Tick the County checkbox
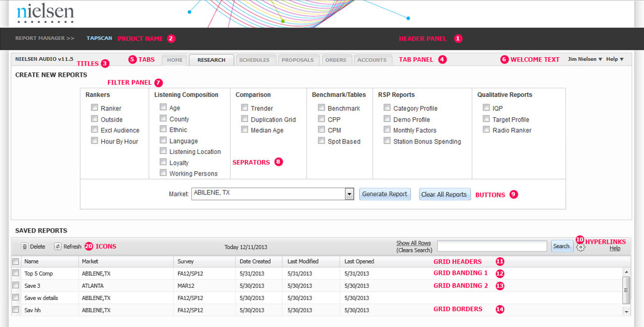 [x=163, y=118]
